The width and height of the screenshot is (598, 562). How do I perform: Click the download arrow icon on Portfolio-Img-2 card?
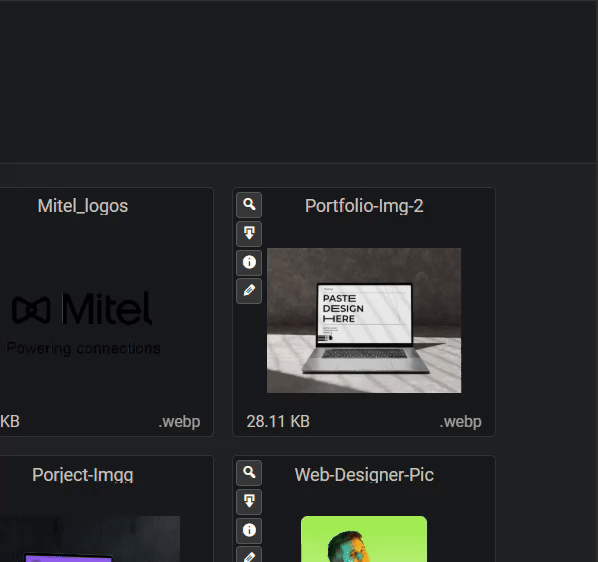coord(249,233)
